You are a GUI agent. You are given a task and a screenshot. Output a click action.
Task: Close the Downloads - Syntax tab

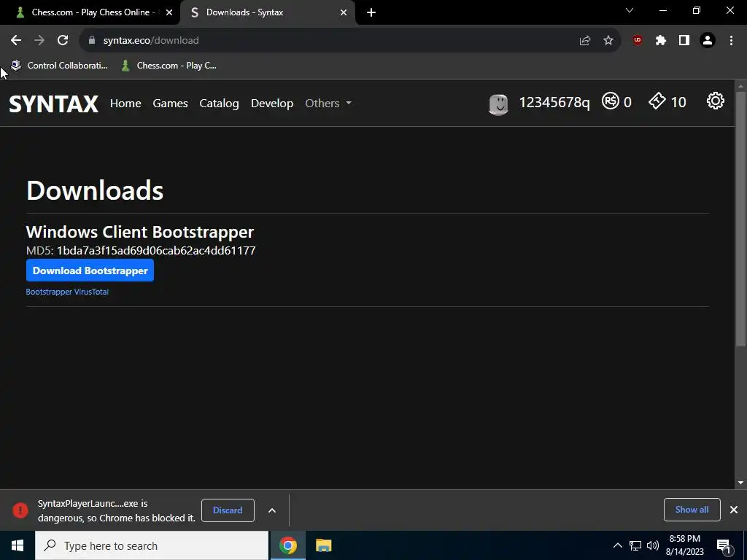344,13
